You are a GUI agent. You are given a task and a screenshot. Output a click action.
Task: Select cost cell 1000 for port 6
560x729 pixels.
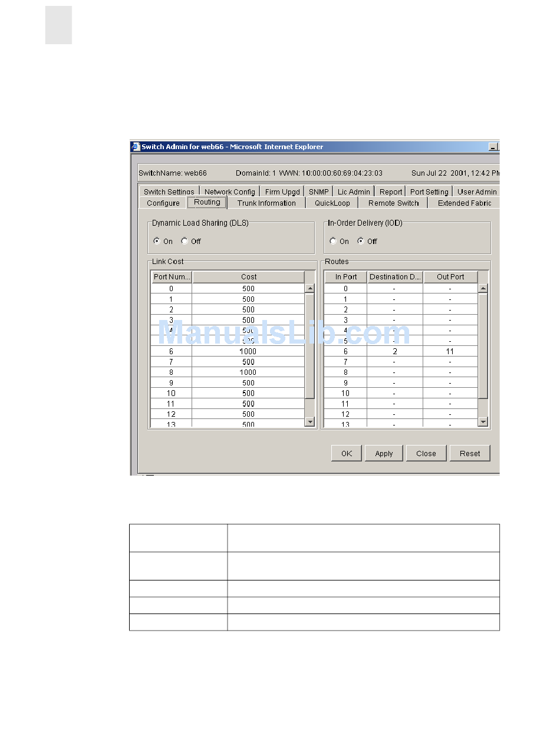(248, 351)
